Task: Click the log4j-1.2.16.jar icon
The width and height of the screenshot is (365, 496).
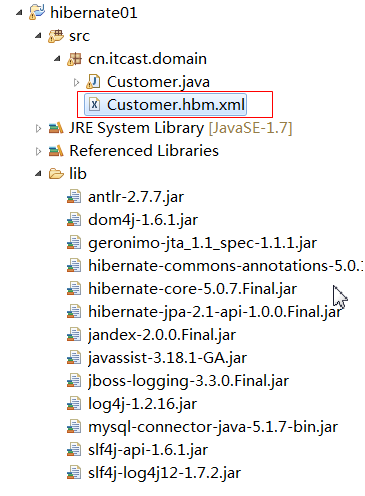Action: point(74,404)
